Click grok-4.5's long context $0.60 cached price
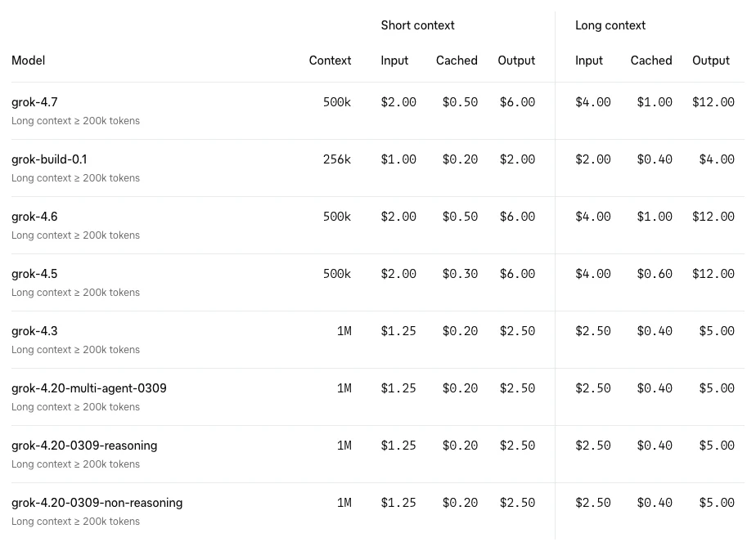The height and width of the screenshot is (551, 756). (655, 274)
